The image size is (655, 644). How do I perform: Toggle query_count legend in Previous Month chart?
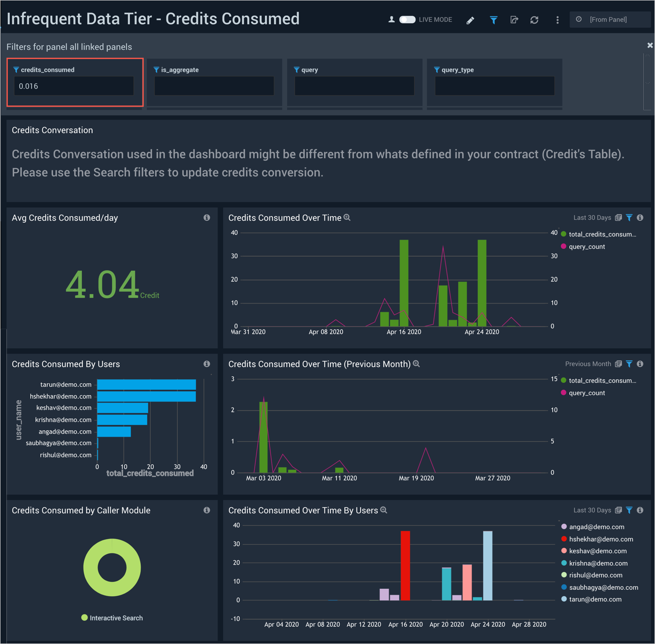[587, 393]
